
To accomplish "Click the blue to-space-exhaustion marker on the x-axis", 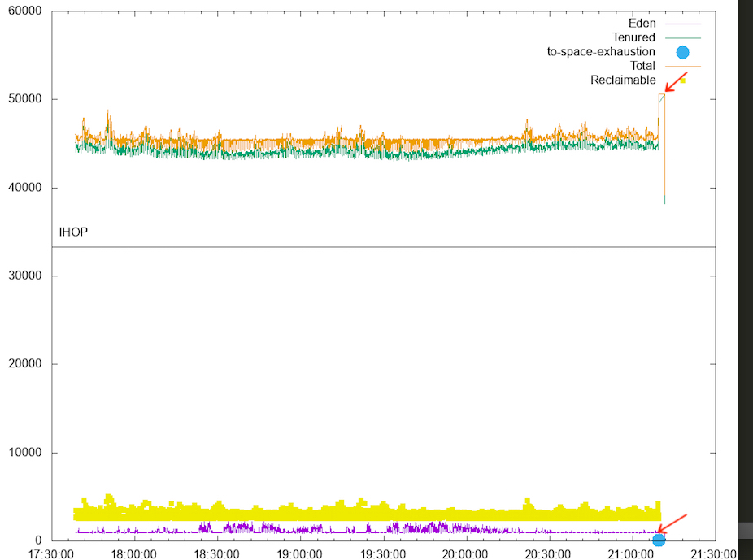I will 659,540.
